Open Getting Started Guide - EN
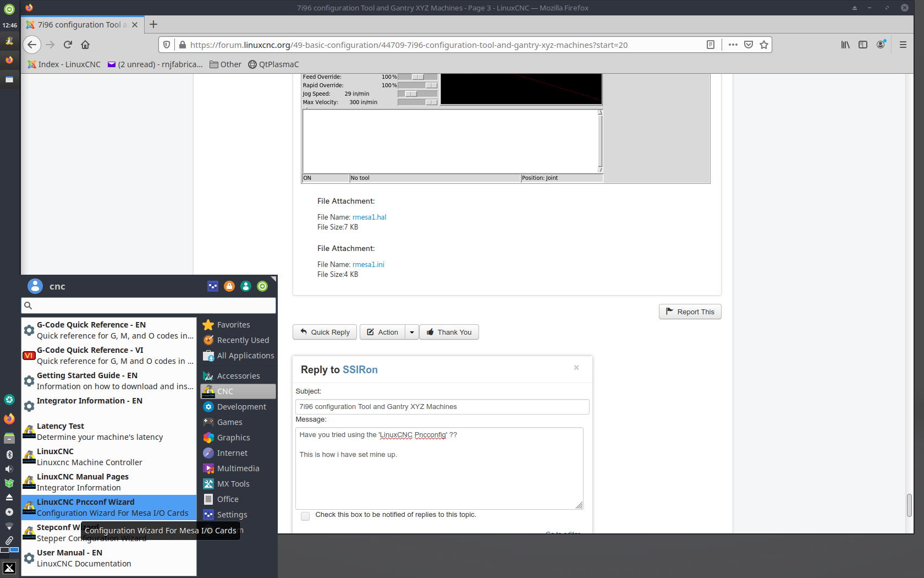This screenshot has width=924, height=578. pyautogui.click(x=109, y=381)
